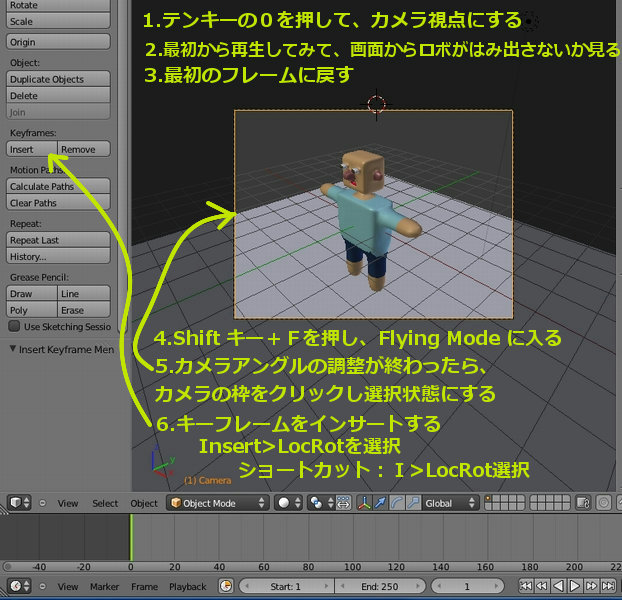Click the second layer group grid

tap(549, 503)
